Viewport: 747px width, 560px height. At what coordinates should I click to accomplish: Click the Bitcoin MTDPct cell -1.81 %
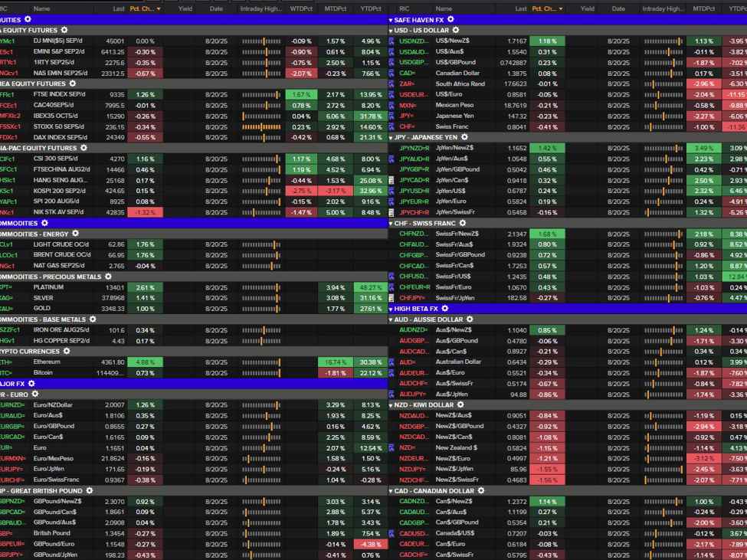[x=336, y=373]
